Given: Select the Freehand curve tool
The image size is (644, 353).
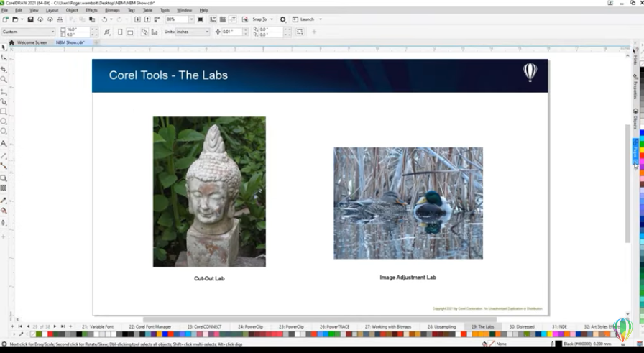Looking at the screenshot, I should coord(4,91).
